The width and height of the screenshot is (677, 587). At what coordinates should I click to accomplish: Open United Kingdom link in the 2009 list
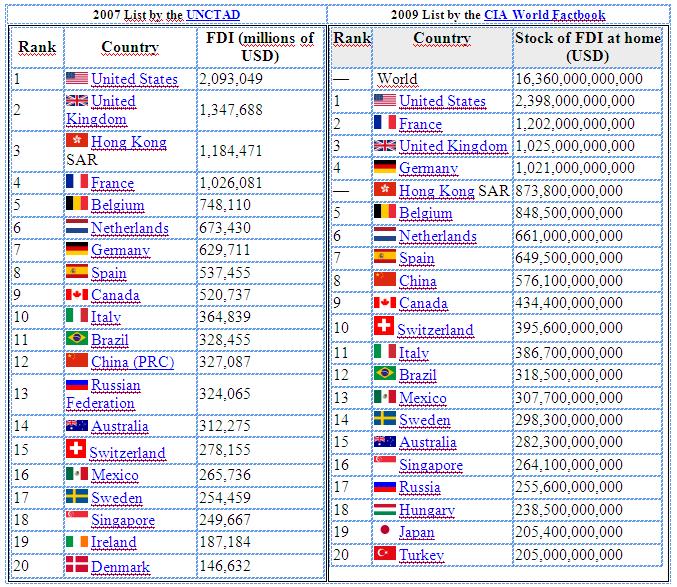point(453,146)
